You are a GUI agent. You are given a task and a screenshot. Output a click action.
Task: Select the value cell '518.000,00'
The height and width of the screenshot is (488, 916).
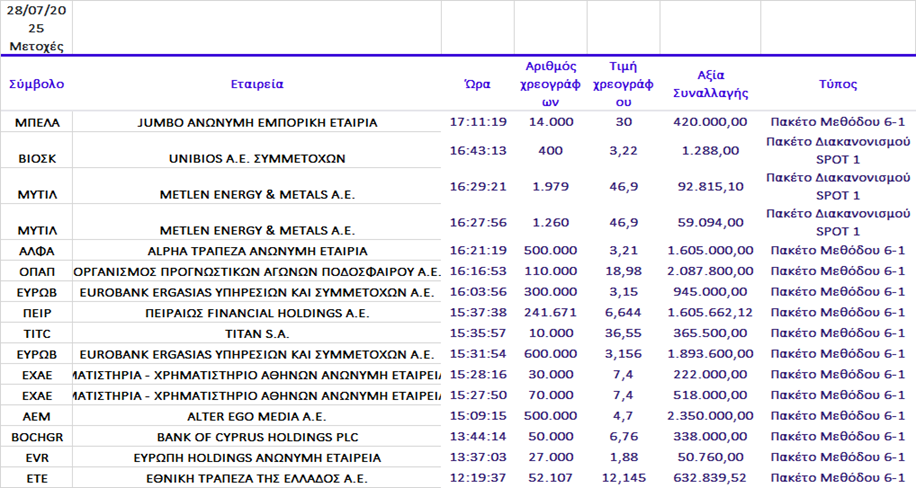click(x=710, y=395)
